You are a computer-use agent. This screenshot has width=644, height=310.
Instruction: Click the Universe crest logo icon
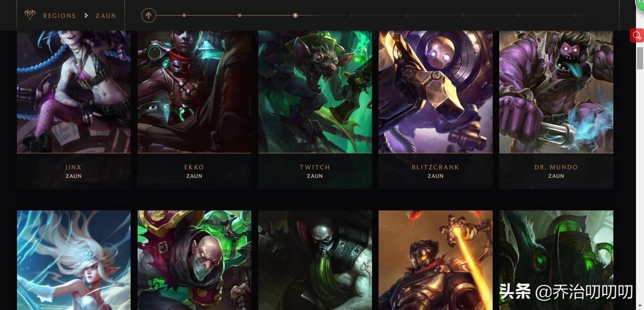30,16
